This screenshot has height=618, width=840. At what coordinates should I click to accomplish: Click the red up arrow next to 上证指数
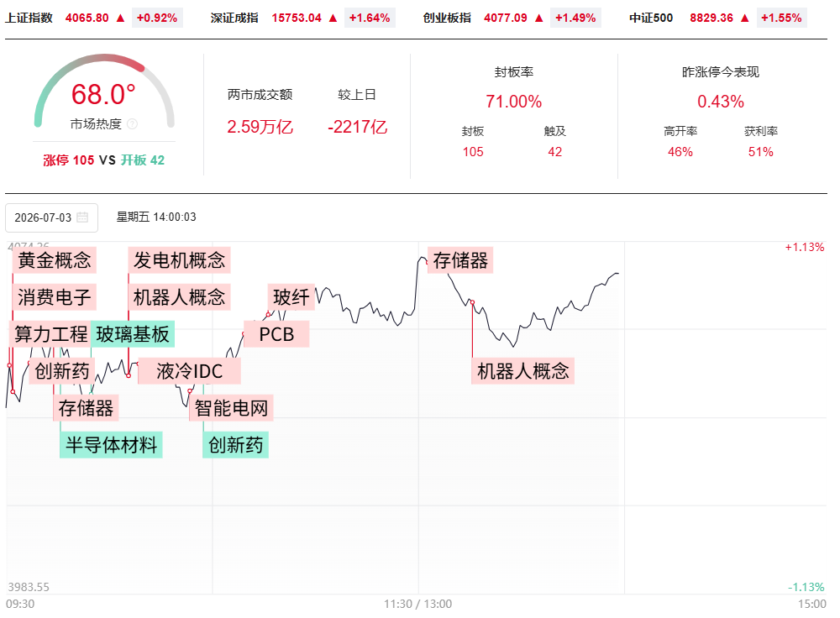(120, 18)
